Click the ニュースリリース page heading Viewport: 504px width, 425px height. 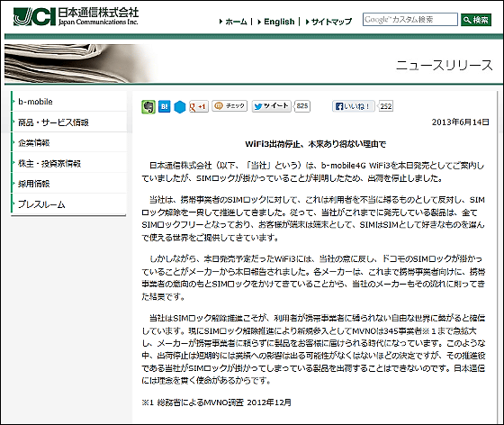pyautogui.click(x=444, y=65)
